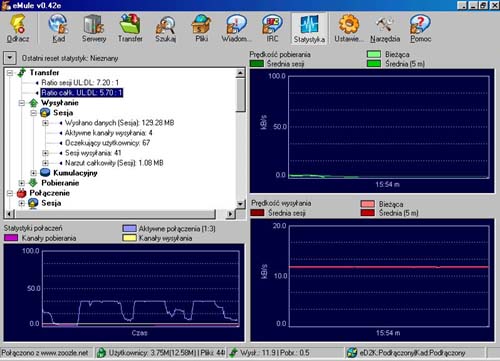
Task: Click the tree scroll up arrow
Action: (241, 73)
